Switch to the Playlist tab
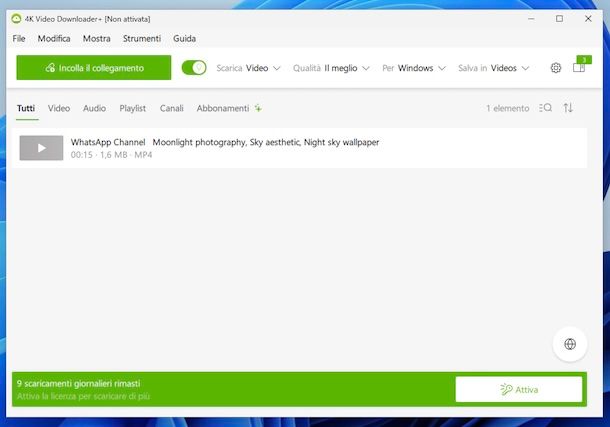Image resolution: width=610 pixels, height=427 pixels. click(132, 108)
